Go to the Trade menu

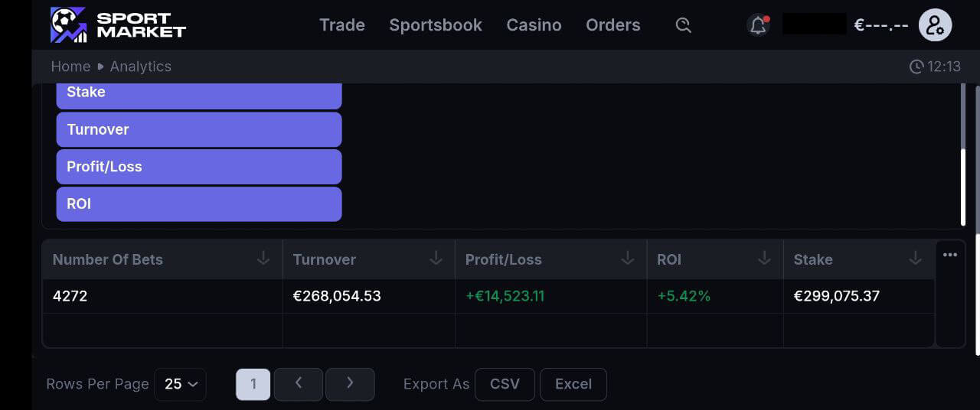341,25
